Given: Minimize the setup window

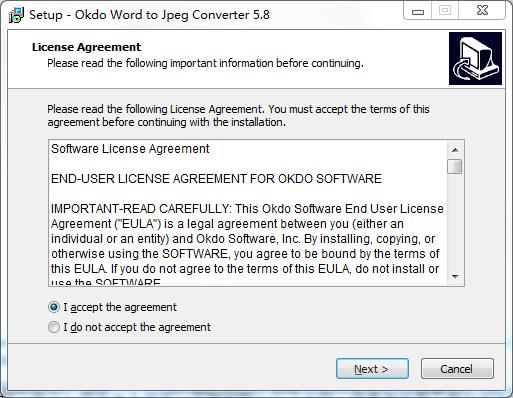Looking at the screenshot, I should point(418,11).
